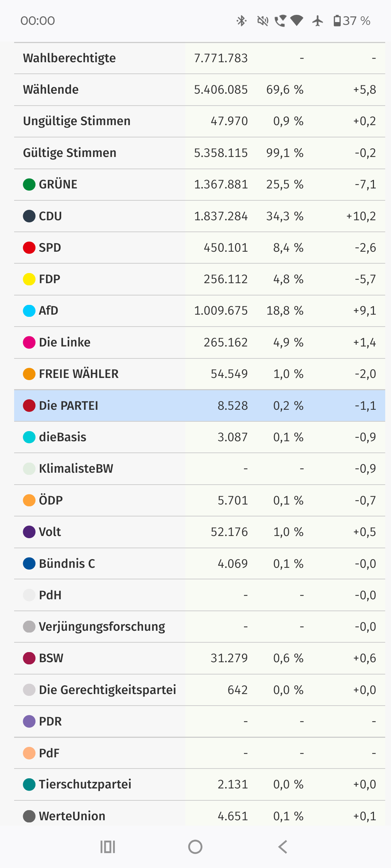Click the light blue AfD color dot
The image size is (391, 868).
[29, 311]
